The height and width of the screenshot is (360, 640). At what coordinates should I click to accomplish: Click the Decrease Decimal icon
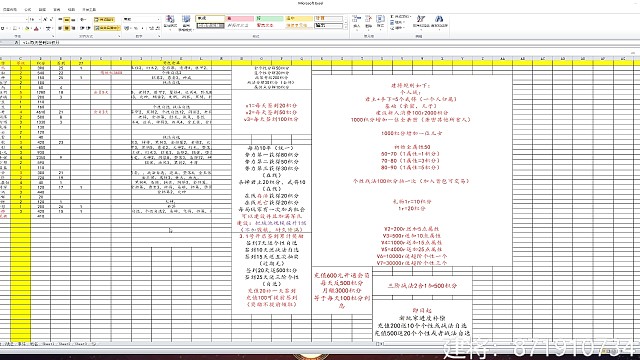click(158, 29)
